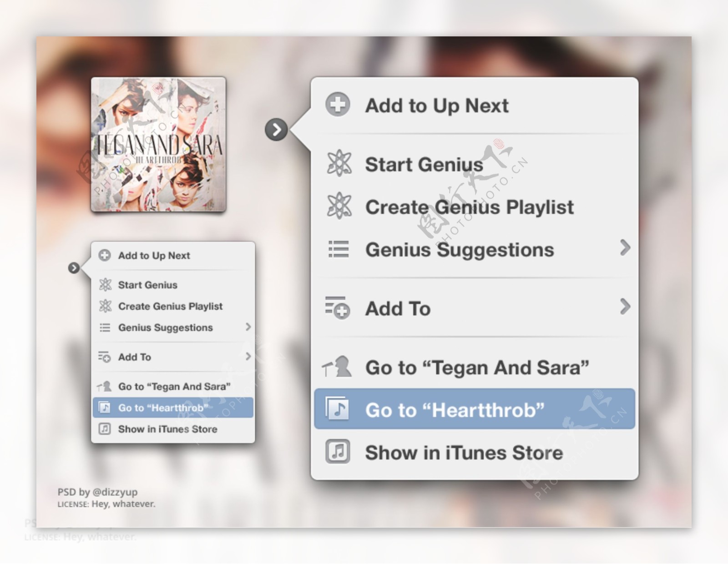Click the playlist-plus icon beside small Add To
The width and height of the screenshot is (728, 564).
point(105,357)
